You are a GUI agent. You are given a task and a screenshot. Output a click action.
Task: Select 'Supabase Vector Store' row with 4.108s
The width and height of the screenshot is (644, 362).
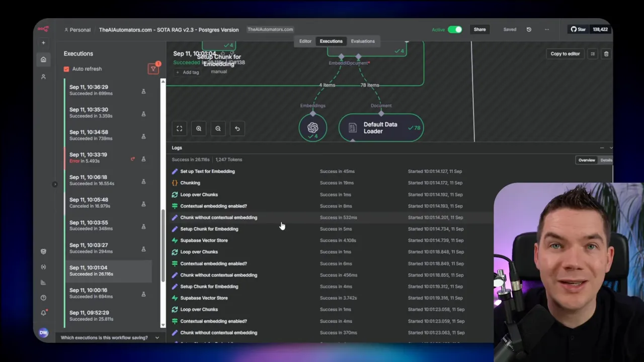pyautogui.click(x=331, y=240)
